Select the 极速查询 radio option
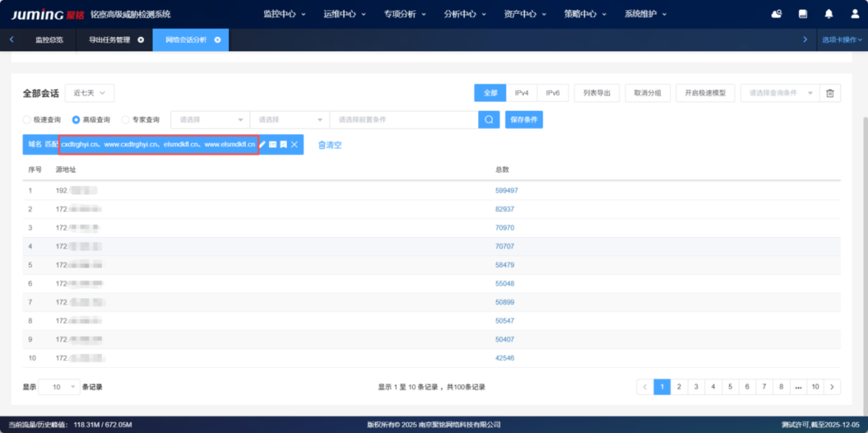The image size is (868, 433). click(x=27, y=120)
